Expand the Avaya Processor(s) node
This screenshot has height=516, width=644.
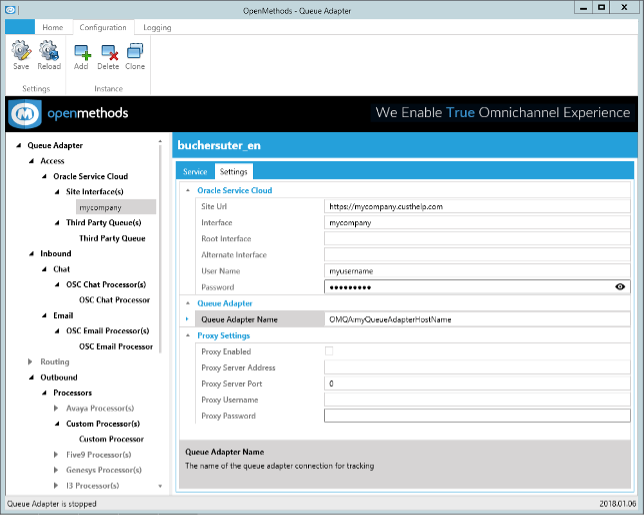56,408
